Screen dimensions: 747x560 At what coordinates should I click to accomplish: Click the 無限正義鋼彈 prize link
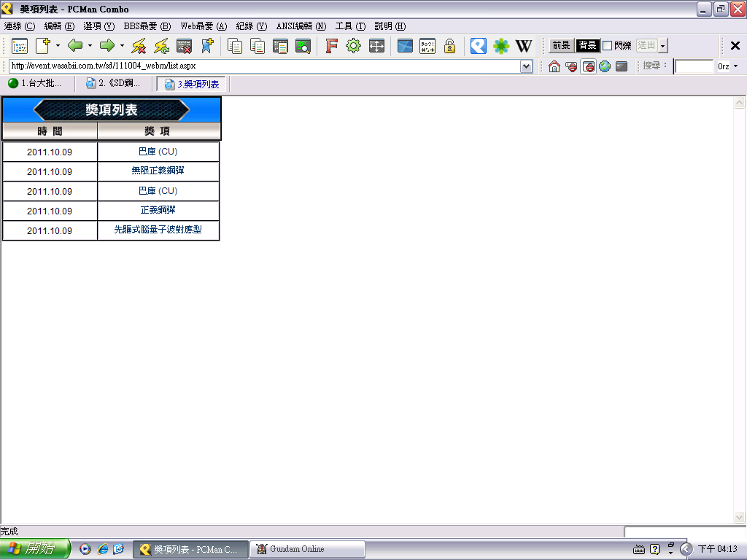click(158, 171)
